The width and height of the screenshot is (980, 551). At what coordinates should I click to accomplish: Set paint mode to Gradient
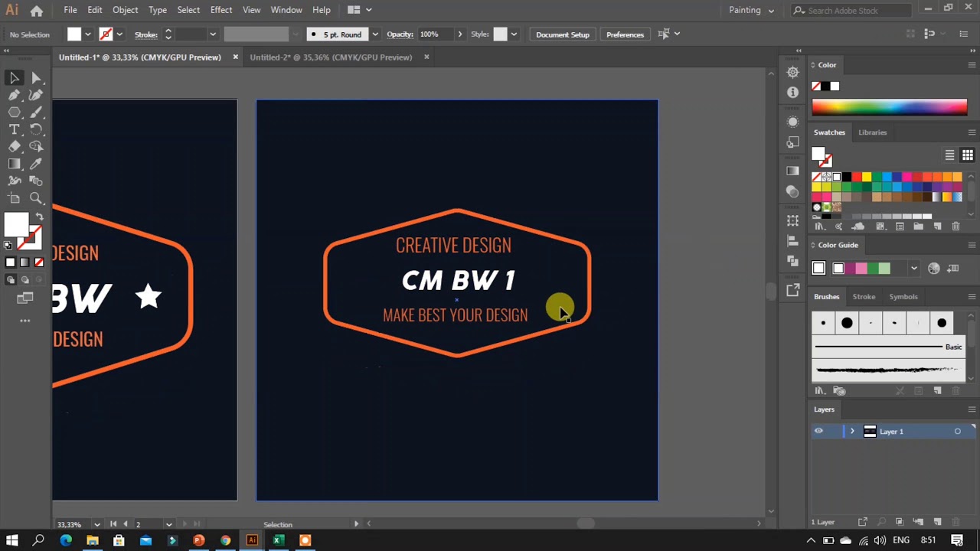pos(24,262)
